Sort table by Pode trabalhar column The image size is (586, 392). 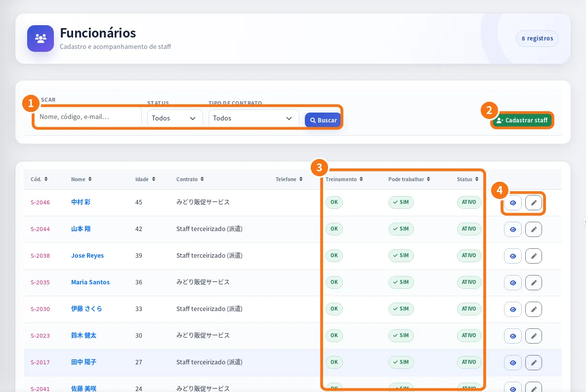[409, 179]
